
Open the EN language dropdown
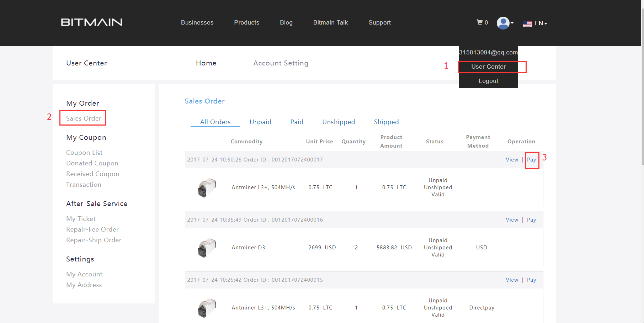click(541, 23)
